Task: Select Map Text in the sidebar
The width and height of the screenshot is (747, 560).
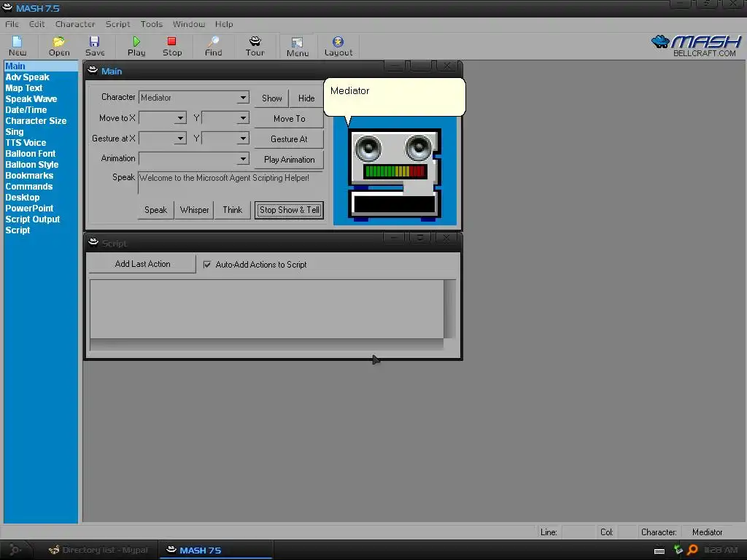Action: click(x=24, y=88)
